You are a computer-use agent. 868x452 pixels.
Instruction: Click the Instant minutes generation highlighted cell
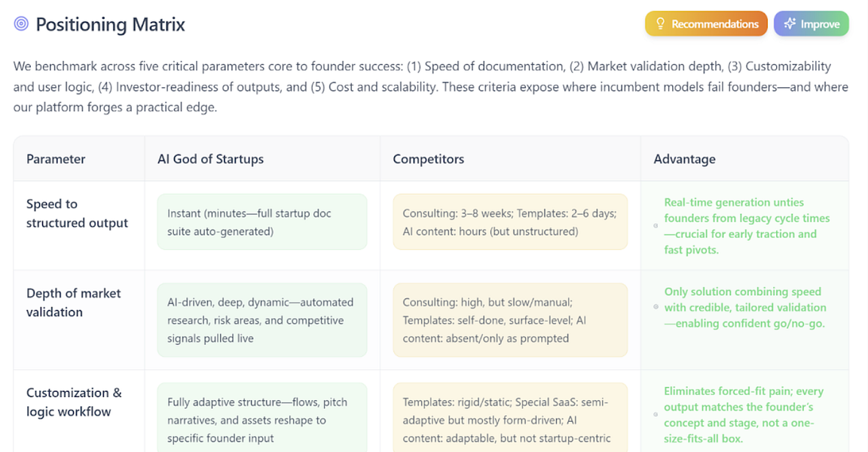(x=262, y=220)
